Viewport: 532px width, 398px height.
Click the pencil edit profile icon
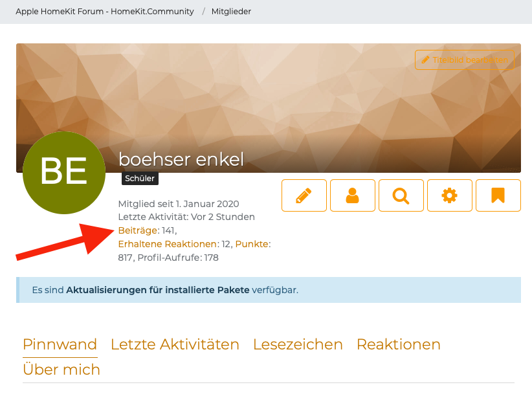click(304, 195)
